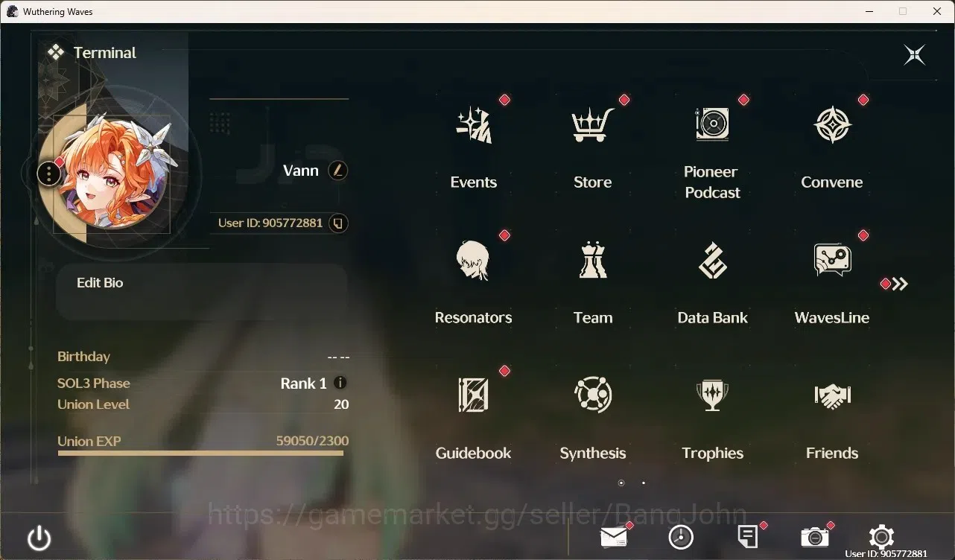This screenshot has height=560, width=955.
Task: Edit the player name Vann pencil icon
Action: tap(338, 171)
